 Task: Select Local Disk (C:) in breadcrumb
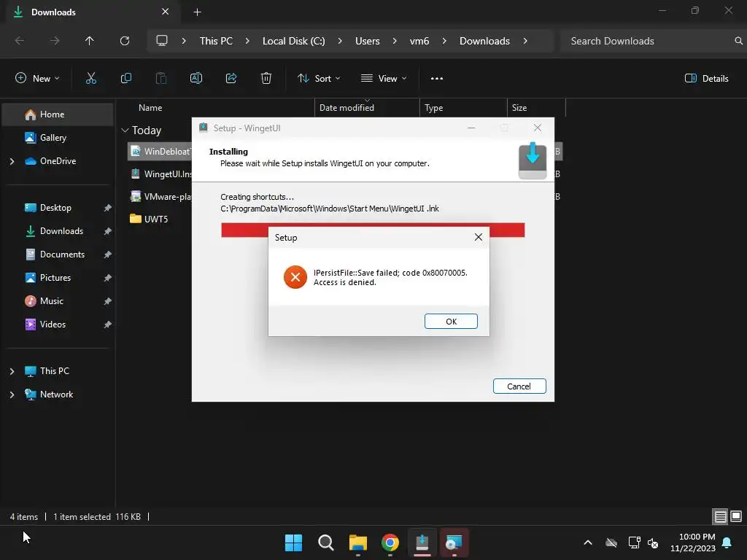tap(293, 41)
